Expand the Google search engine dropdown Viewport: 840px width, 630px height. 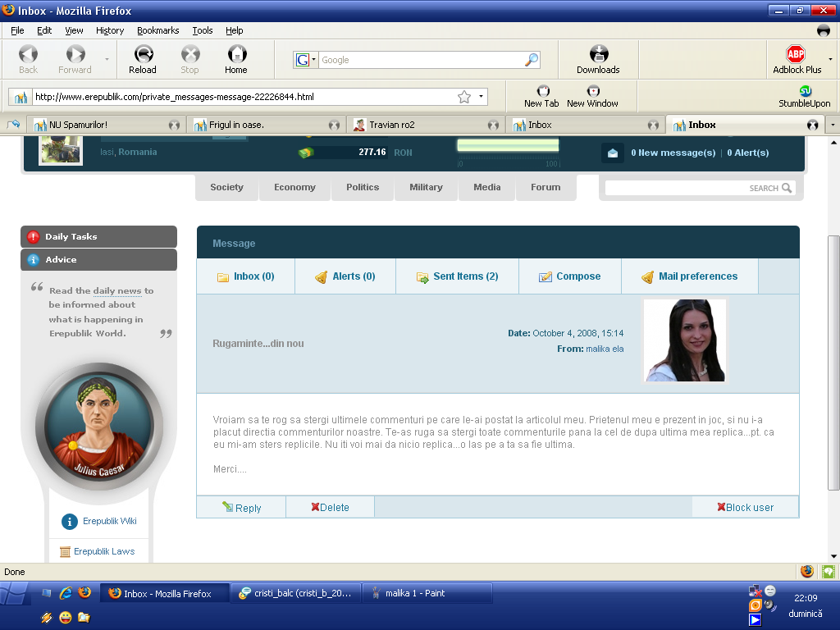[x=306, y=60]
